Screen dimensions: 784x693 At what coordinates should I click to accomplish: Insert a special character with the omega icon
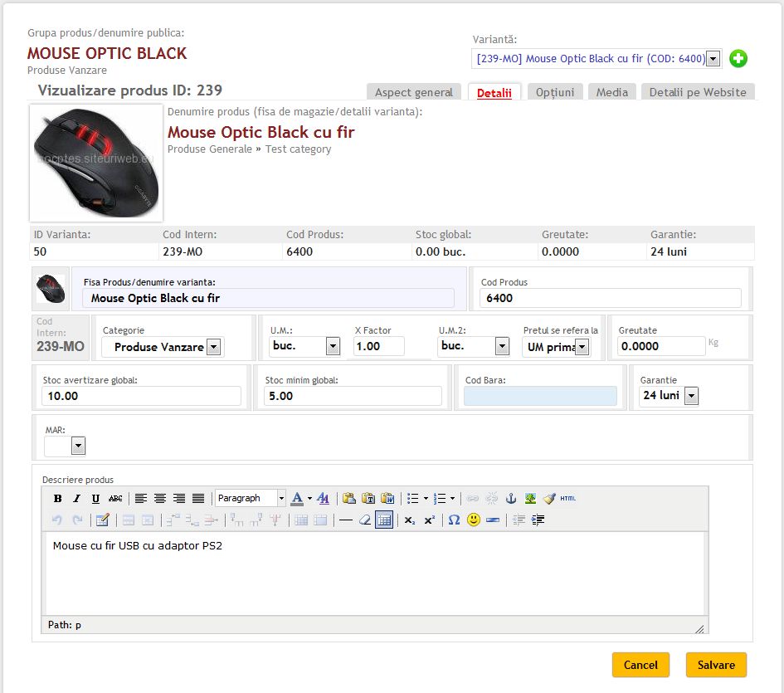point(454,520)
